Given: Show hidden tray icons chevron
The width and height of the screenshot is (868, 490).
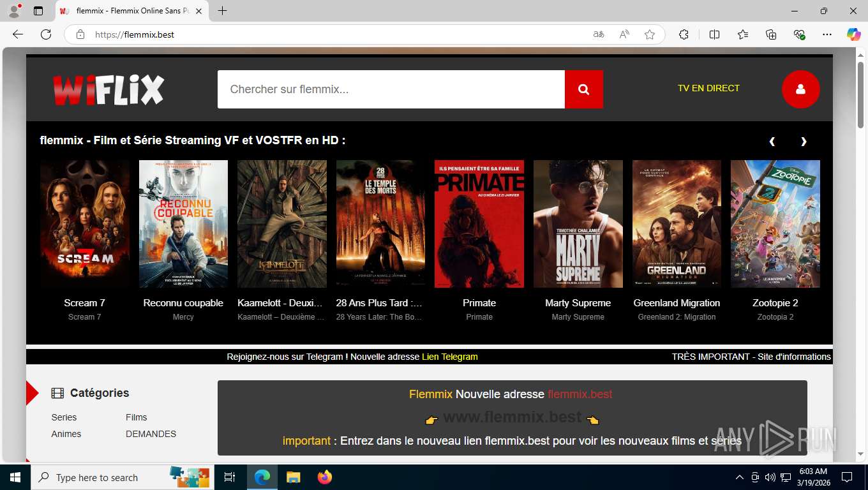Looking at the screenshot, I should point(740,477).
